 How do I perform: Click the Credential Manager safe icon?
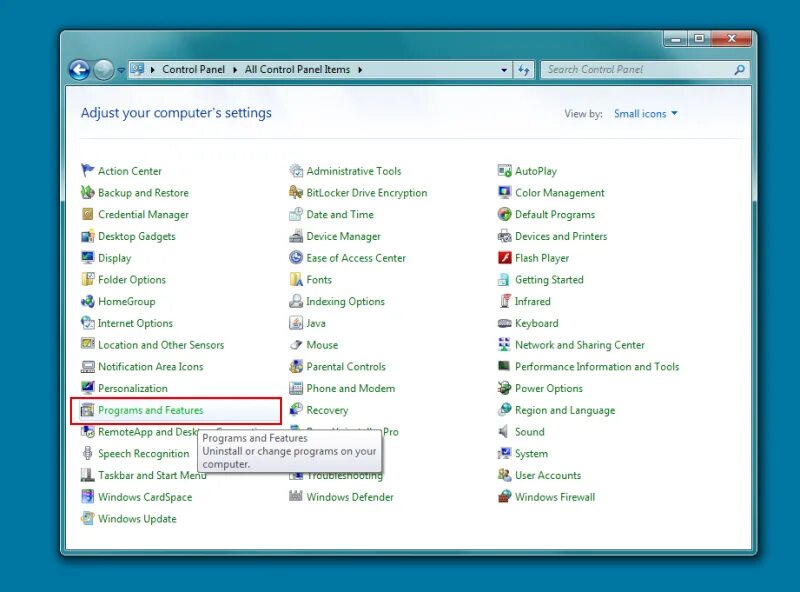tap(88, 214)
